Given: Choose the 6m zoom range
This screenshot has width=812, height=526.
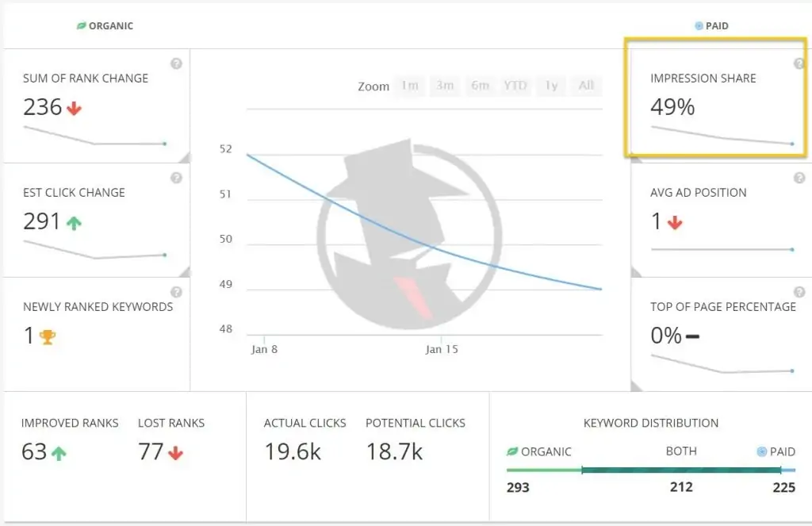Looking at the screenshot, I should pos(480,86).
